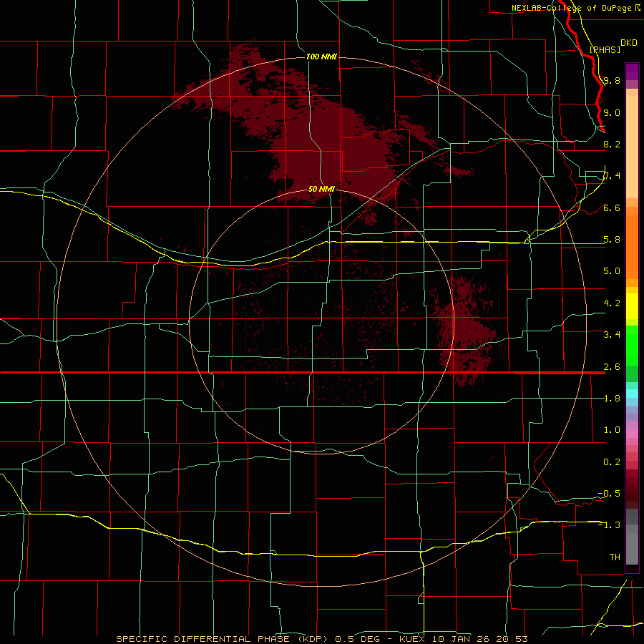Click the -0.5 value on the scale
Screen dimensions: 644x644
[x=609, y=494]
